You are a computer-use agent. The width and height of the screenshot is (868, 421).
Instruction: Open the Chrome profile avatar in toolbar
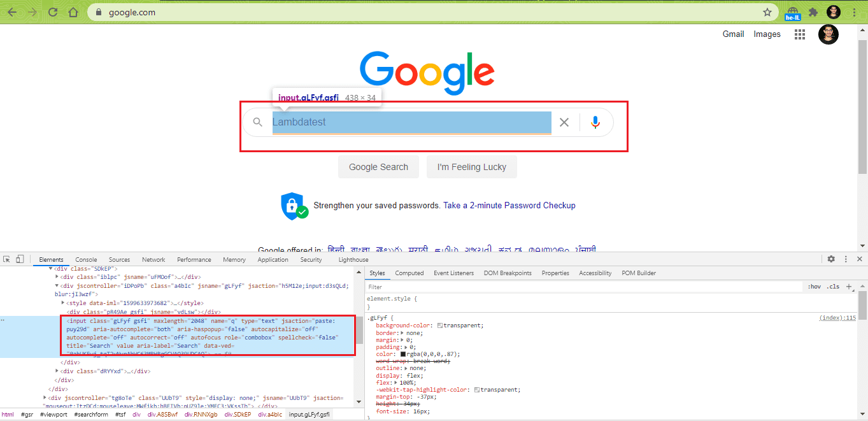click(834, 12)
